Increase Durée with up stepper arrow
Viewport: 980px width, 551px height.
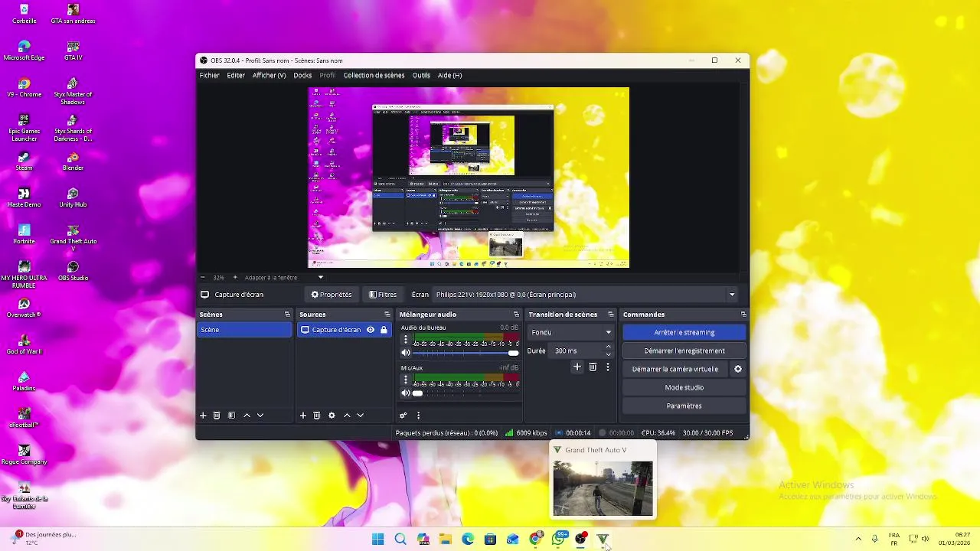pyautogui.click(x=609, y=347)
